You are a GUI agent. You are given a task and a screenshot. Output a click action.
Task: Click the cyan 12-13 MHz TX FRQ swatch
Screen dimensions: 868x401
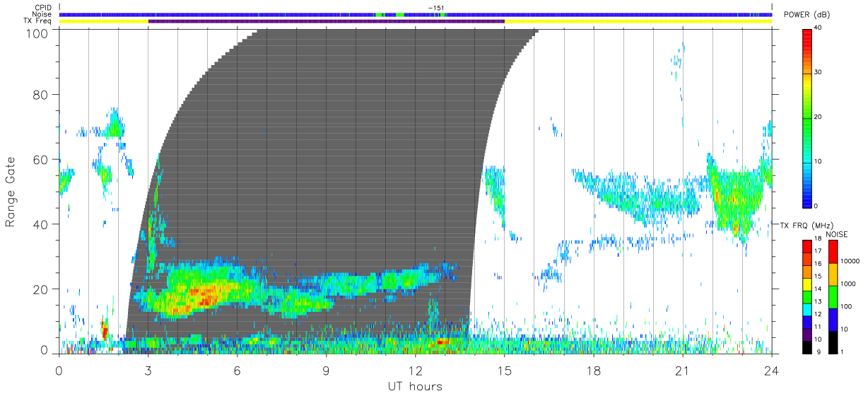click(x=806, y=308)
